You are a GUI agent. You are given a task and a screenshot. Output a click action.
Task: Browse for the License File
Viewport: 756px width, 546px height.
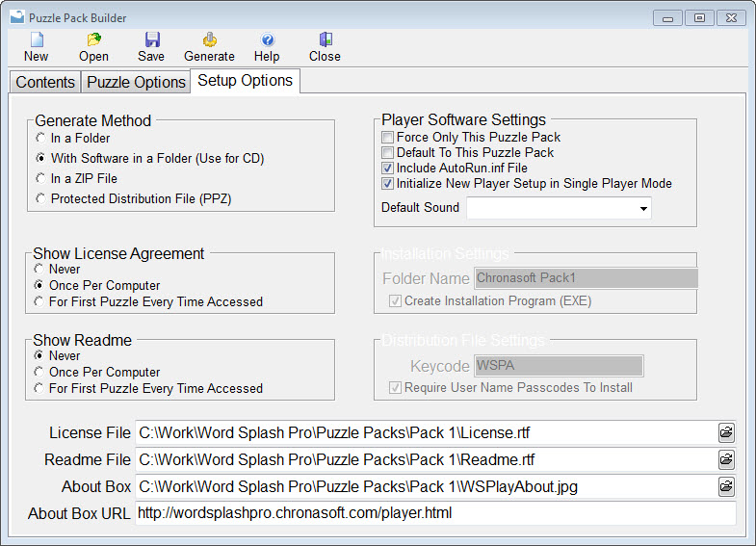pyautogui.click(x=726, y=433)
